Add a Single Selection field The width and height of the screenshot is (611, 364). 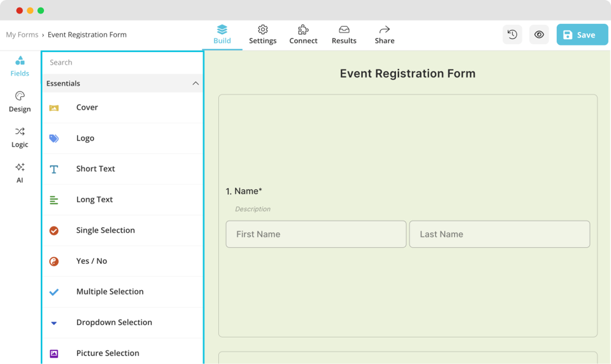click(105, 230)
